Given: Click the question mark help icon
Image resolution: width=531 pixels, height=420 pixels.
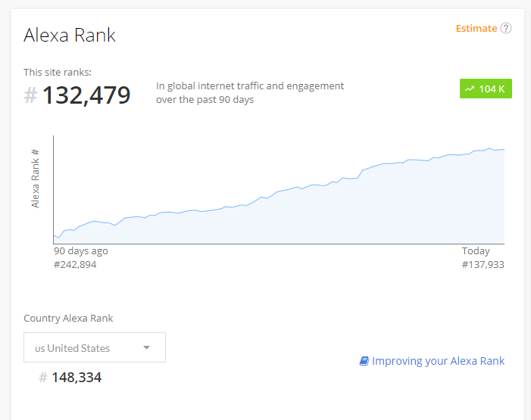Looking at the screenshot, I should click(x=506, y=29).
